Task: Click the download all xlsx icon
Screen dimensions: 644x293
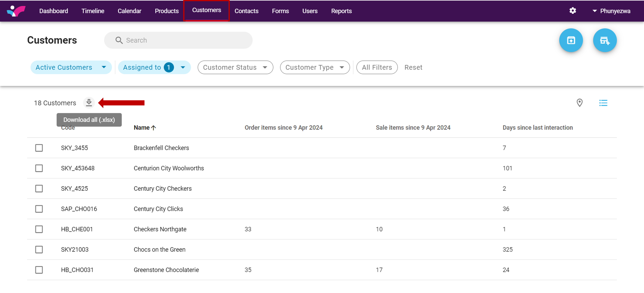Action: point(89,103)
